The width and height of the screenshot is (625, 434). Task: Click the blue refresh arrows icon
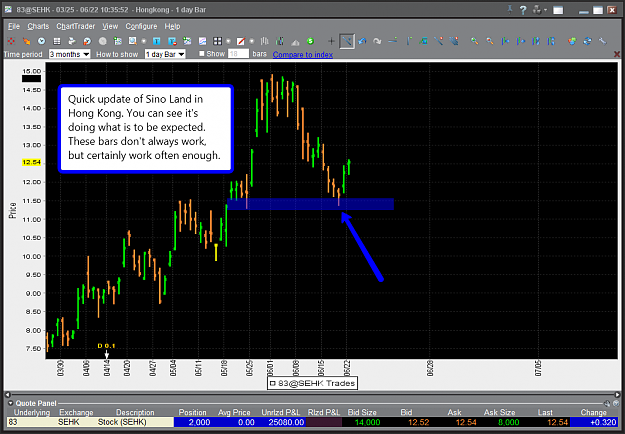click(587, 41)
